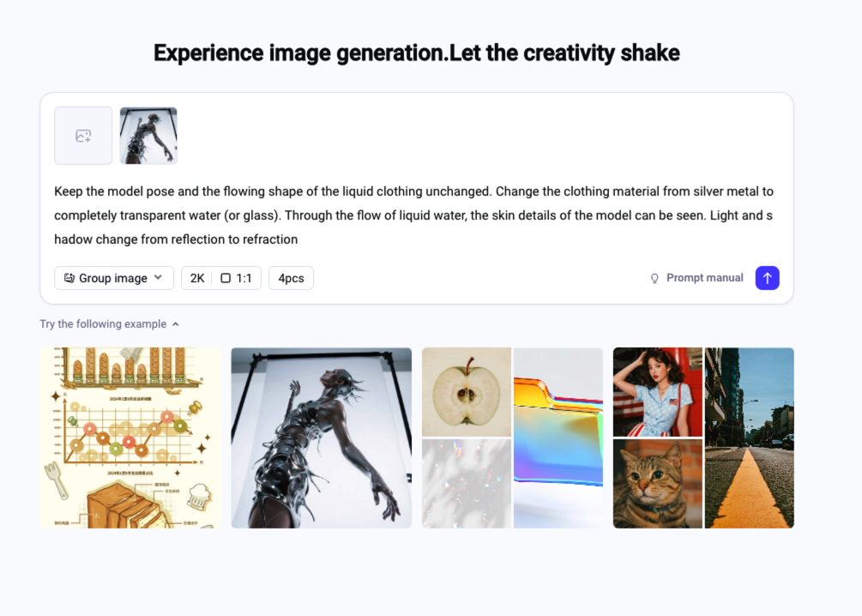Open the 2K resolution selector
The image size is (862, 616).
click(197, 278)
